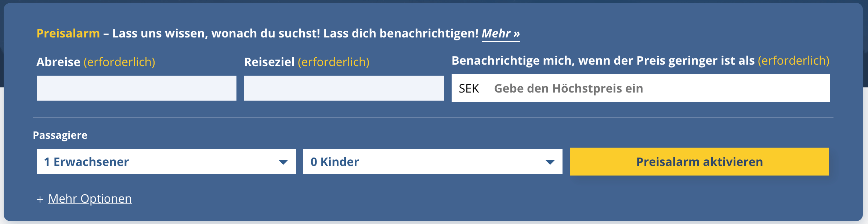
Task: Open the "Mehr »" link in the heading
Action: pyautogui.click(x=500, y=33)
